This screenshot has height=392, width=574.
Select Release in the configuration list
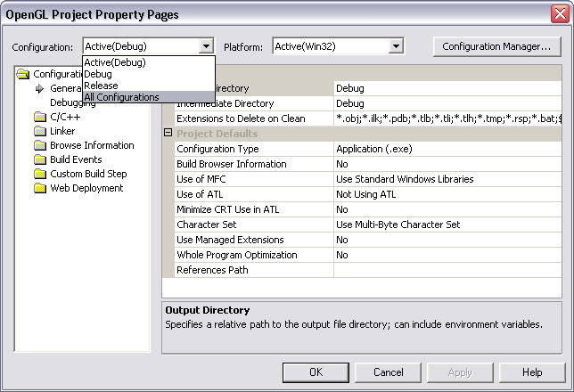click(x=101, y=86)
